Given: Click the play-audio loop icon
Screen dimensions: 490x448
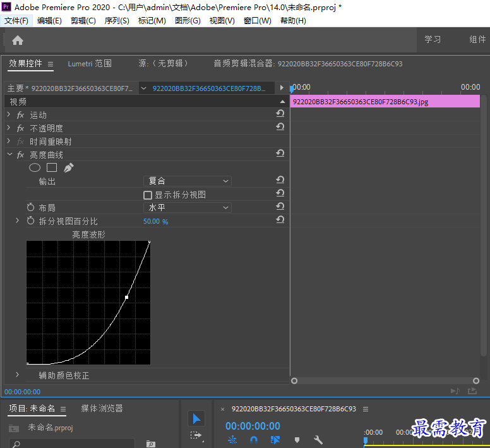Looking at the screenshot, I should coord(455,390).
